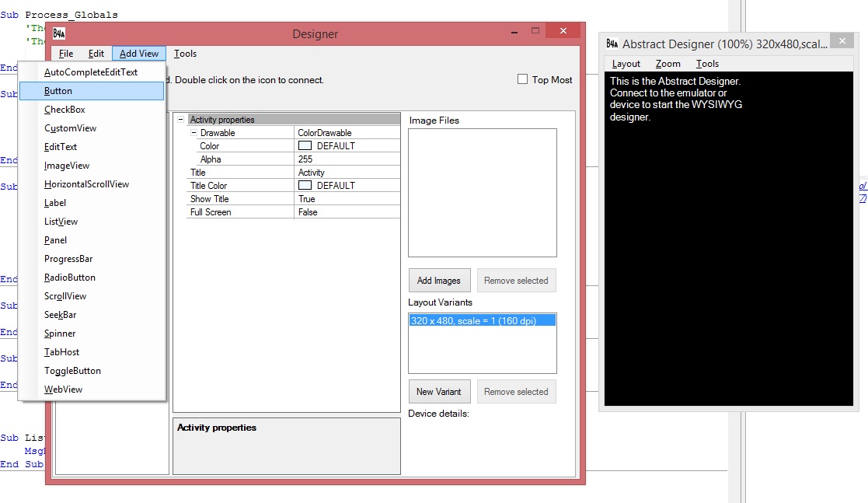Viewport: 868px width, 503px height.
Task: Add a Panel view
Action: tap(92, 240)
